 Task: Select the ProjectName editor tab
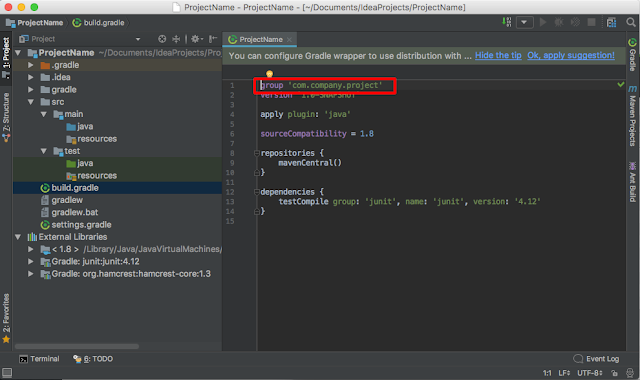click(x=260, y=39)
